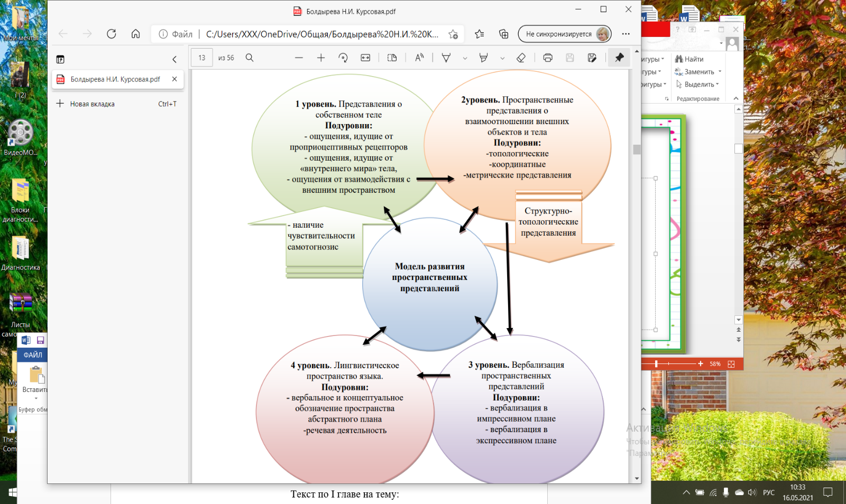The image size is (846, 504).
Task: Click Заменить in Word ribbon
Action: point(694,72)
